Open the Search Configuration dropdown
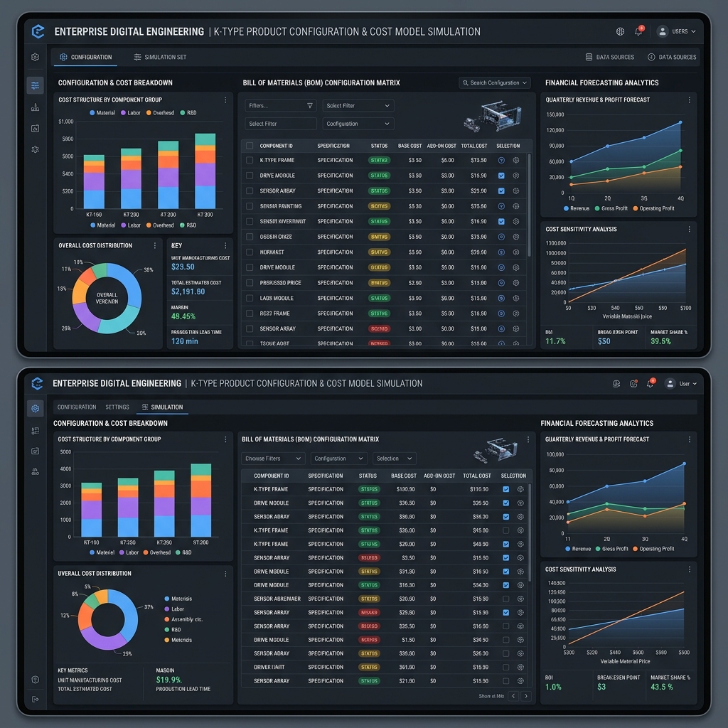Screen dimensions: 728x728 coord(495,82)
